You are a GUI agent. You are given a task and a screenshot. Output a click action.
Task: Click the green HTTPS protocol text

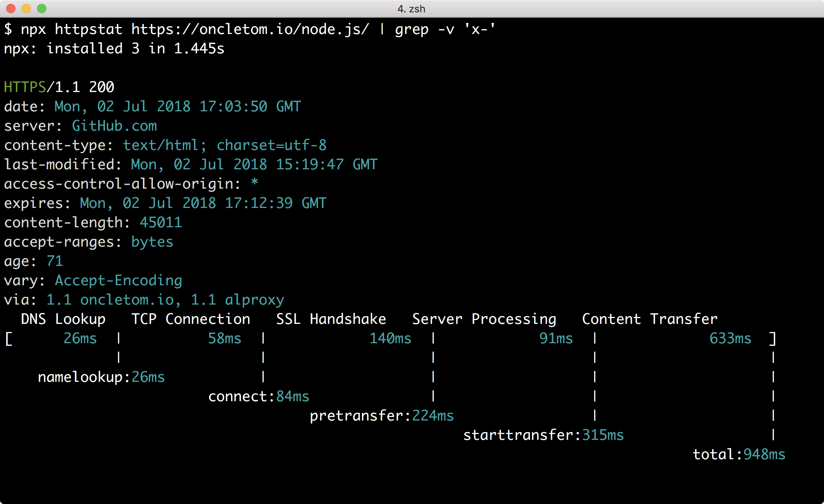click(25, 87)
